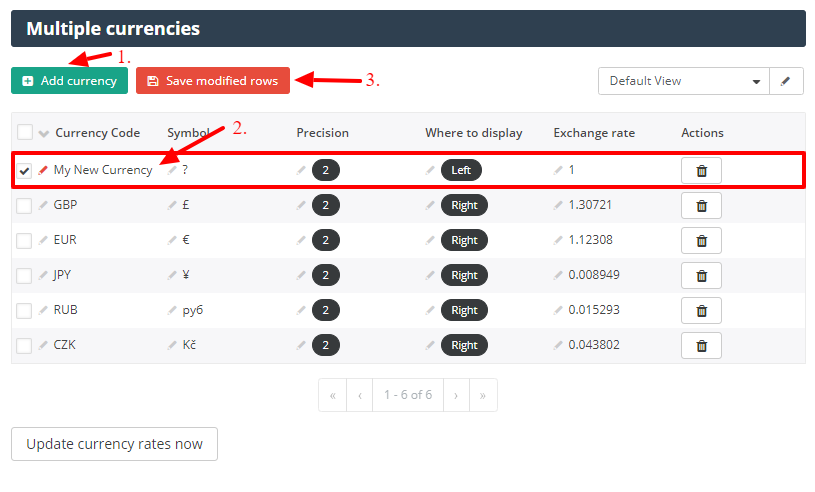Edit the руб symbol pencil icon
The image size is (815, 492).
pos(172,310)
